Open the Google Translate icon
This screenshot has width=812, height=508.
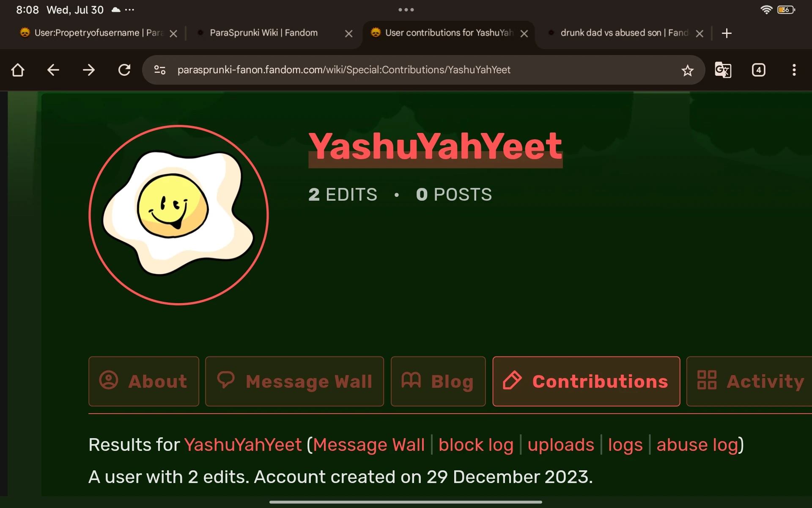tap(723, 70)
